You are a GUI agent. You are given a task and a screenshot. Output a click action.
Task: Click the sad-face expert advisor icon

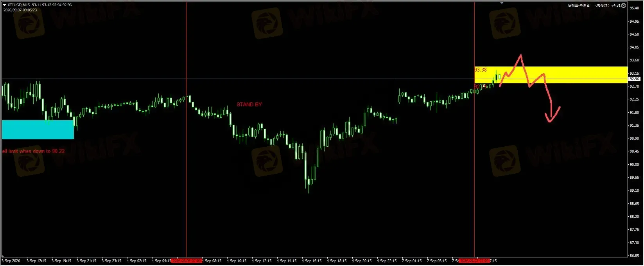tap(624, 5)
